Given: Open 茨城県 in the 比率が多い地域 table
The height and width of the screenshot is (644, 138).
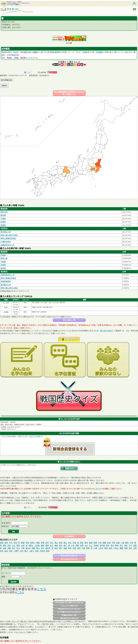Looking at the screenshot, I should tap(3, 255).
